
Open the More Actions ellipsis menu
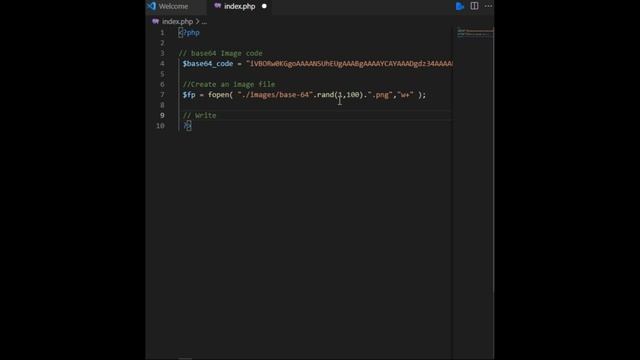click(x=488, y=6)
